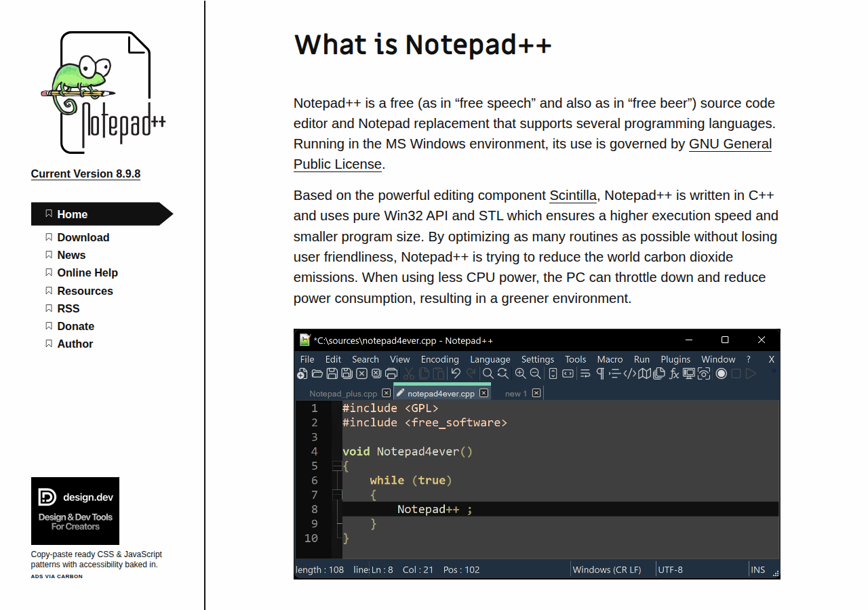868x610 pixels.
Task: Open the Author sidebar link
Action: pos(75,344)
